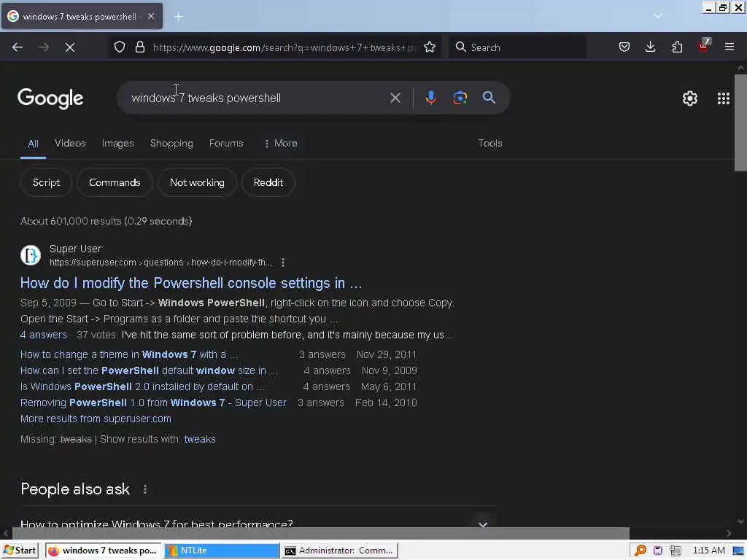Viewport: 747px width, 560px height.
Task: Click the horizontal scrollbar thumb
Action: [x=321, y=533]
